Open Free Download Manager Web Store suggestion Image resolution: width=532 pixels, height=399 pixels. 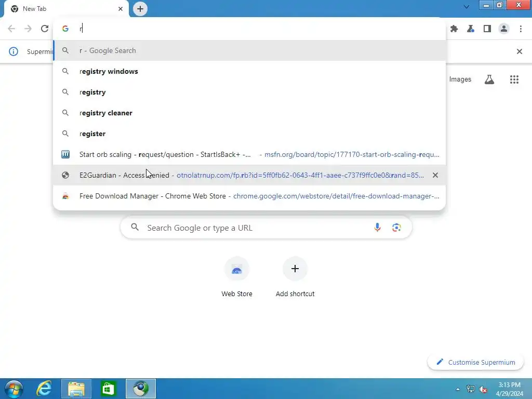click(249, 196)
